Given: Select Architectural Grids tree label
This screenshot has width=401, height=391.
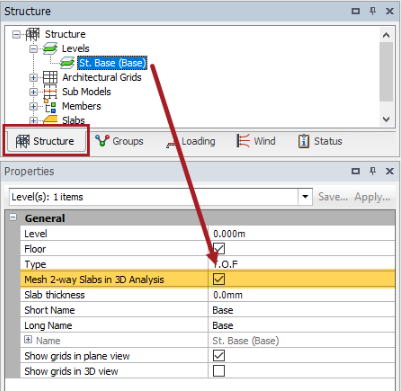Looking at the screenshot, I should 102,77.
